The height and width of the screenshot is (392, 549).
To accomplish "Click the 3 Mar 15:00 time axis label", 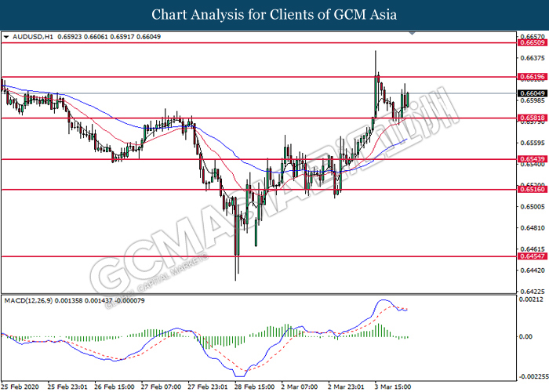I will (392, 387).
